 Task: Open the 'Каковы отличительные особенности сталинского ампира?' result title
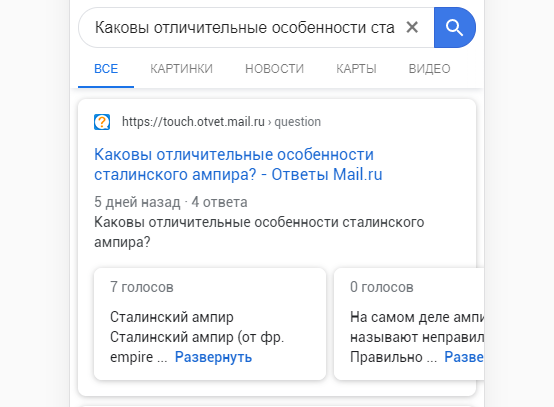(x=238, y=164)
